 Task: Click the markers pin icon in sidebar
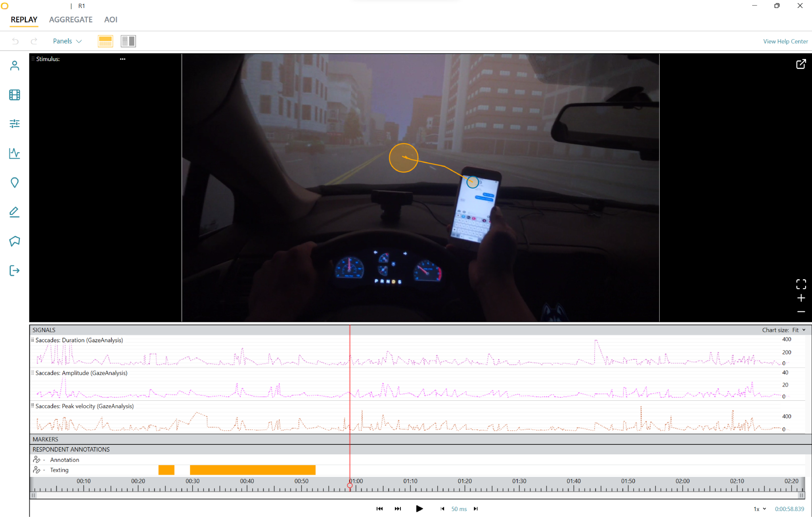[x=14, y=182]
